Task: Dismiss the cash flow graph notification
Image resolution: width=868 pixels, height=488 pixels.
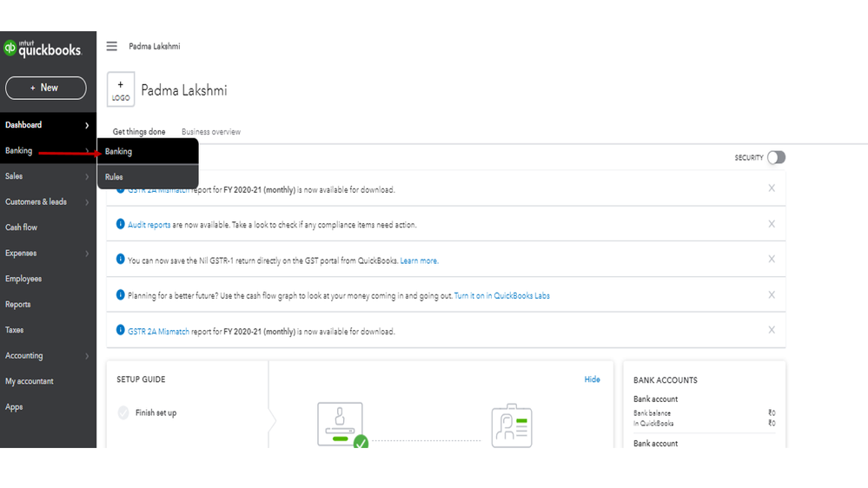Action: click(x=772, y=295)
